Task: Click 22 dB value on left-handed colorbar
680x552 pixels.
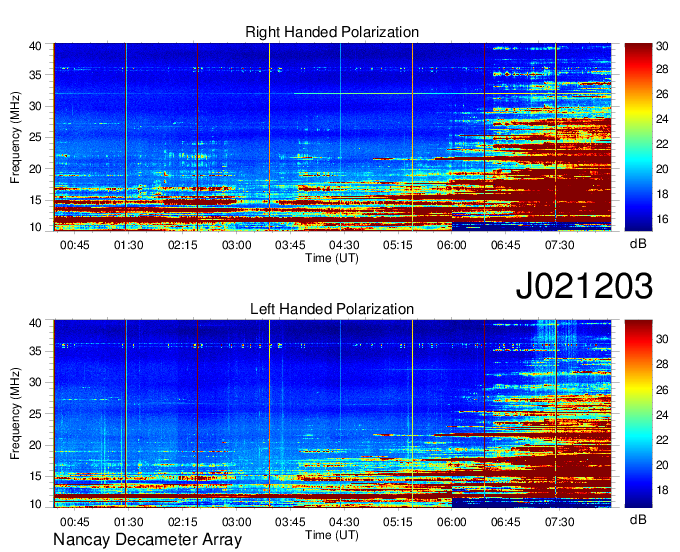Action: point(662,440)
